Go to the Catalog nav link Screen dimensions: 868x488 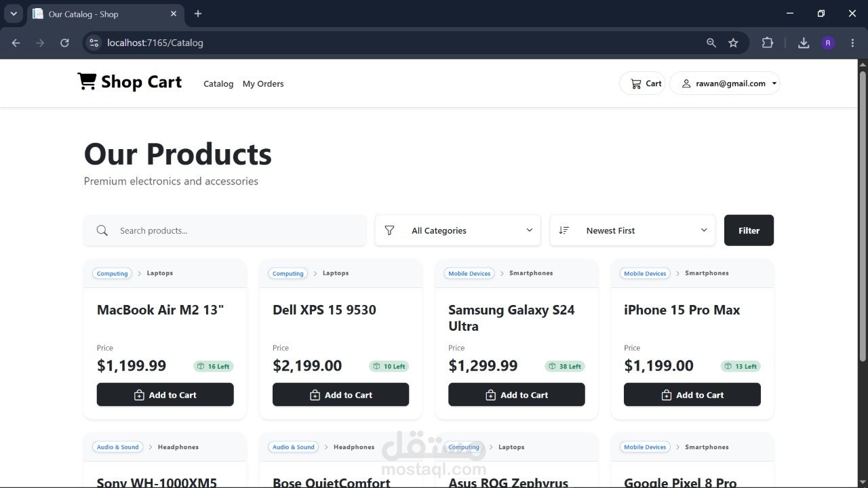218,84
